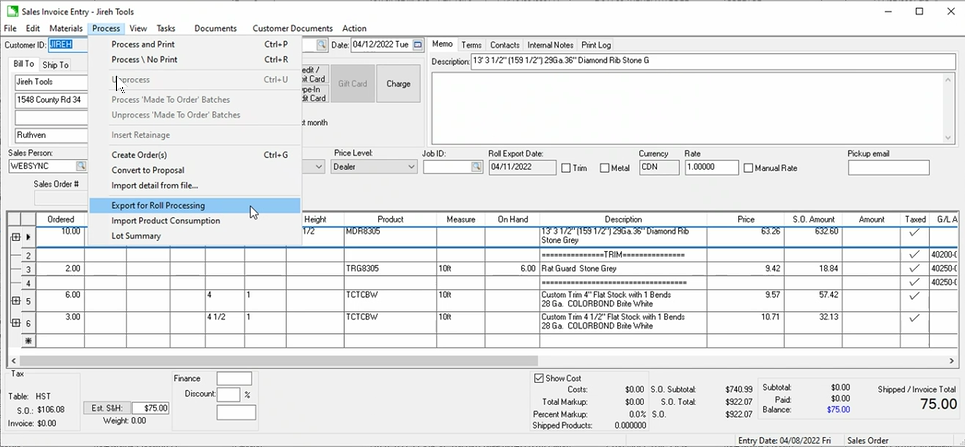Click the Sales Person lookup icon
The width and height of the screenshot is (965, 447).
80,167
